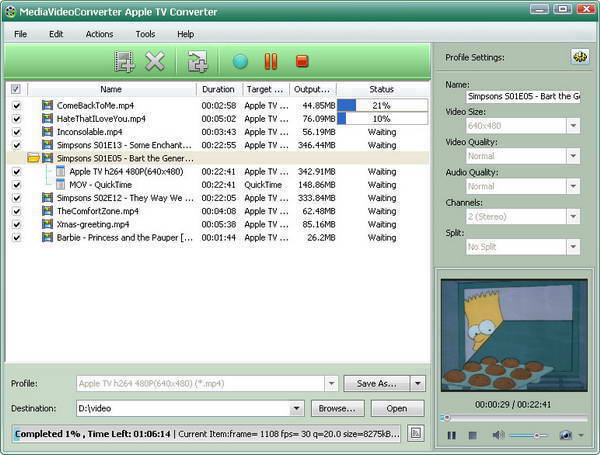Click file icon of Simpsons S01E13
Image resolution: width=600 pixels, height=455 pixels.
pyautogui.click(x=47, y=145)
